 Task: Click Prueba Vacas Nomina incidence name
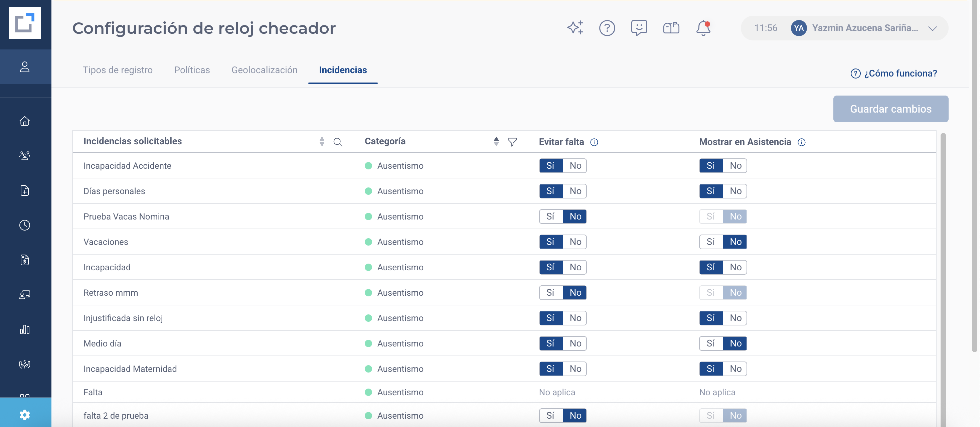point(126,217)
